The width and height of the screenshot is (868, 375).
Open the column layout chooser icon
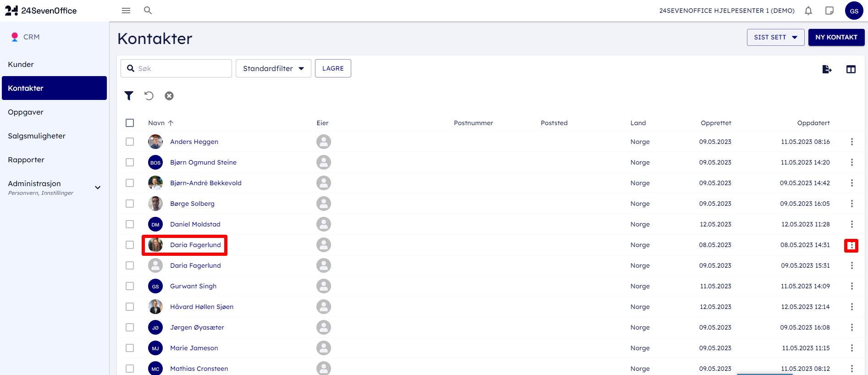coord(851,69)
